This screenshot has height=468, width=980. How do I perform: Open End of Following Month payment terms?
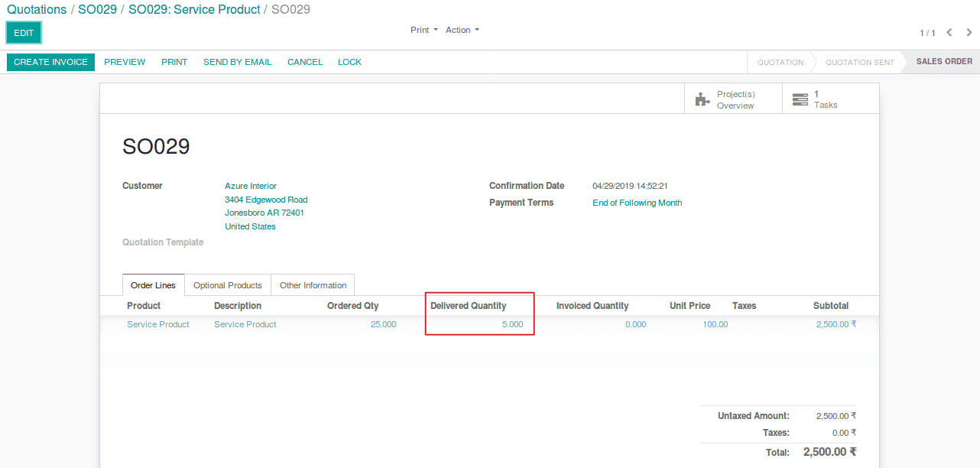637,203
